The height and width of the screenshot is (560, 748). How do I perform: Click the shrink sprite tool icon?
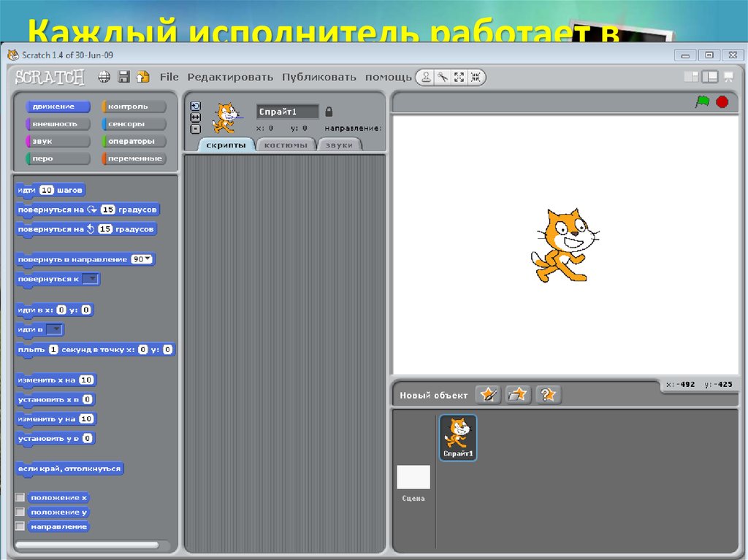click(x=476, y=77)
